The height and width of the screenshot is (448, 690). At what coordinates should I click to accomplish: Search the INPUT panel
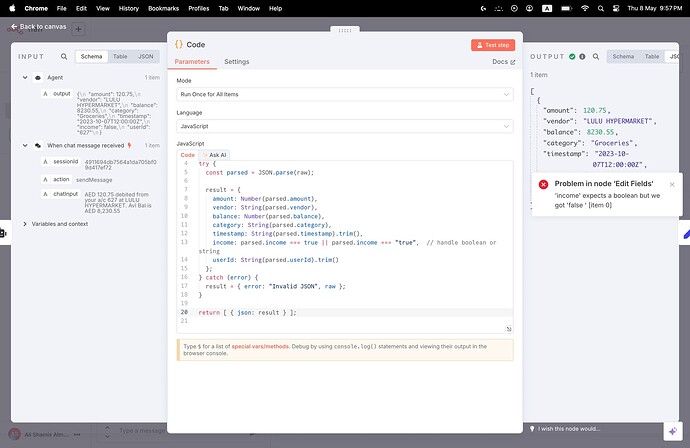(64, 56)
